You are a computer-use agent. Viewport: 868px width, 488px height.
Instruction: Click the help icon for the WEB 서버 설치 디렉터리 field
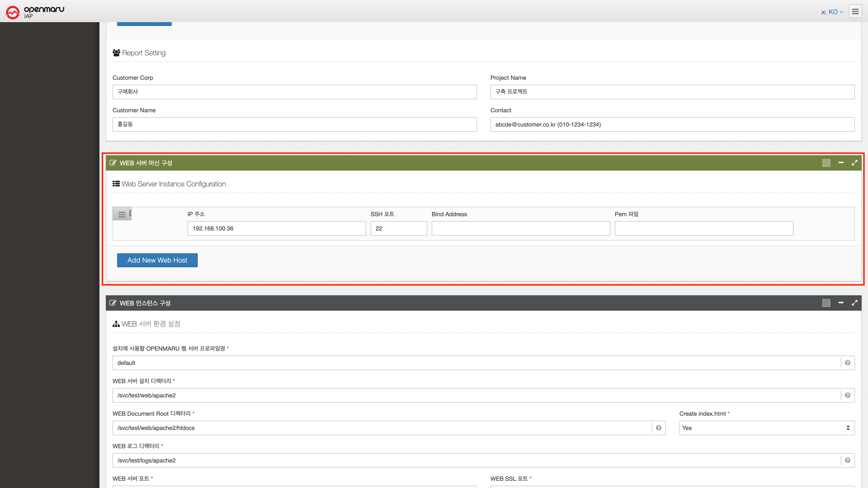(x=847, y=395)
